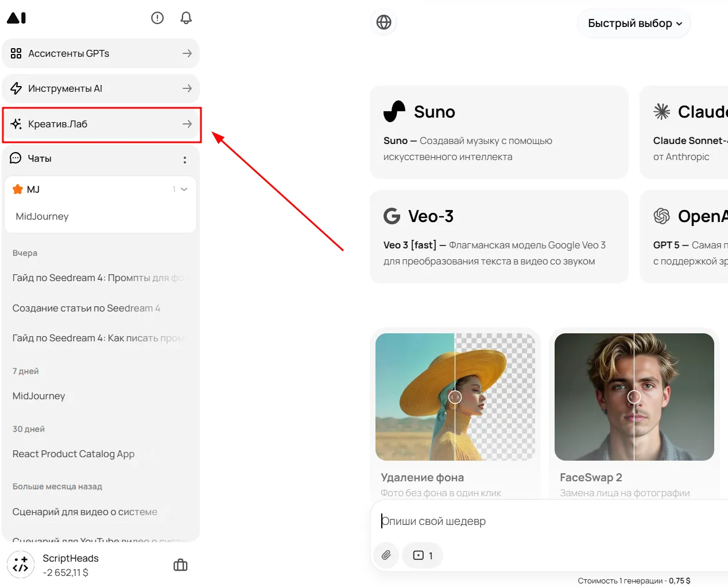Click the Google G Veo-3 icon
The image size is (728, 588).
click(392, 216)
